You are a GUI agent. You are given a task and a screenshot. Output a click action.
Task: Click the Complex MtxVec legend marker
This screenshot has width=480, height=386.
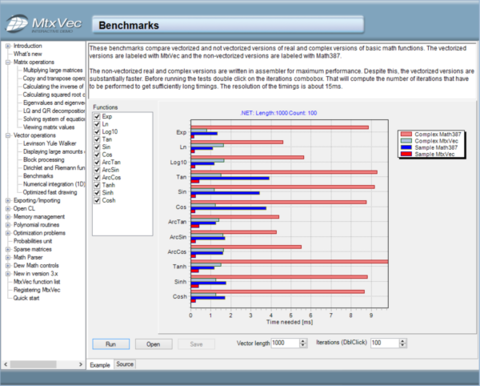click(406, 141)
